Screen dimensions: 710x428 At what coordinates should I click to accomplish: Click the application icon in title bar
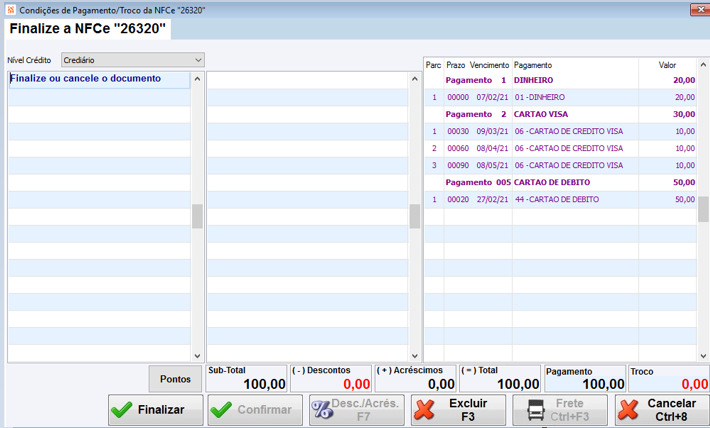11,10
